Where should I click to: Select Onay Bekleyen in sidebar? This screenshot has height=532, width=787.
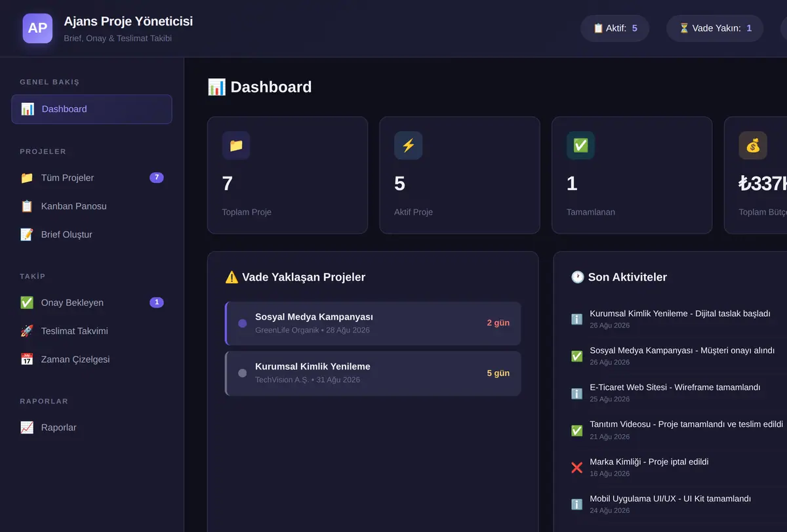[x=92, y=302]
